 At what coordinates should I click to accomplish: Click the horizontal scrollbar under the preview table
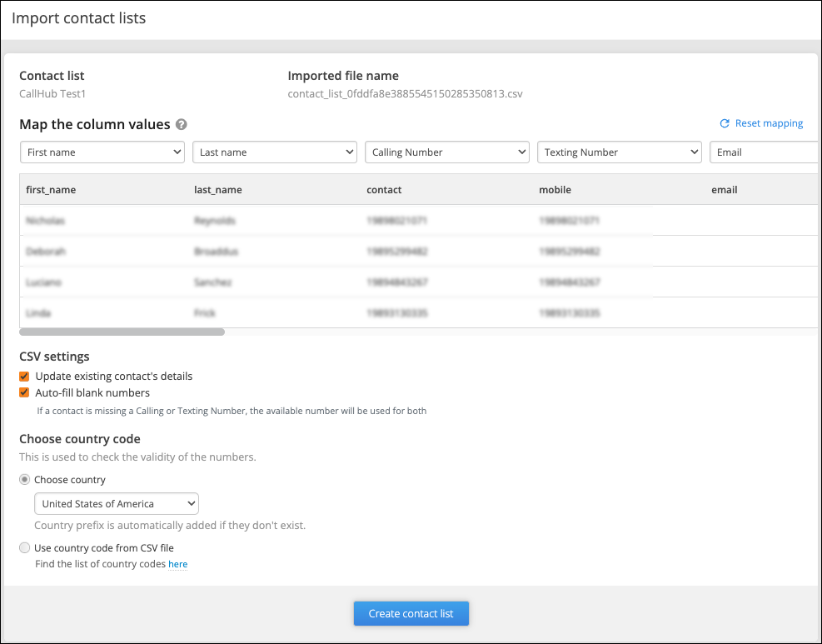click(122, 332)
